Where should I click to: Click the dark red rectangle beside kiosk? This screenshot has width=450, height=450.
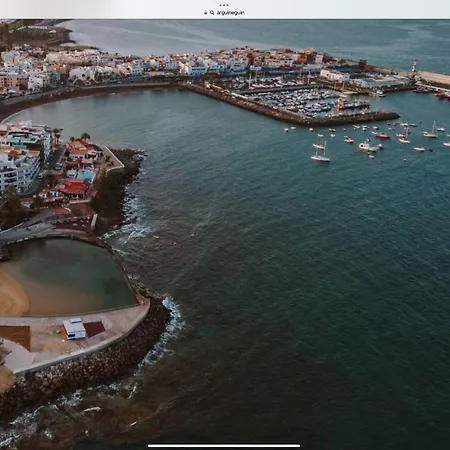click(x=94, y=328)
